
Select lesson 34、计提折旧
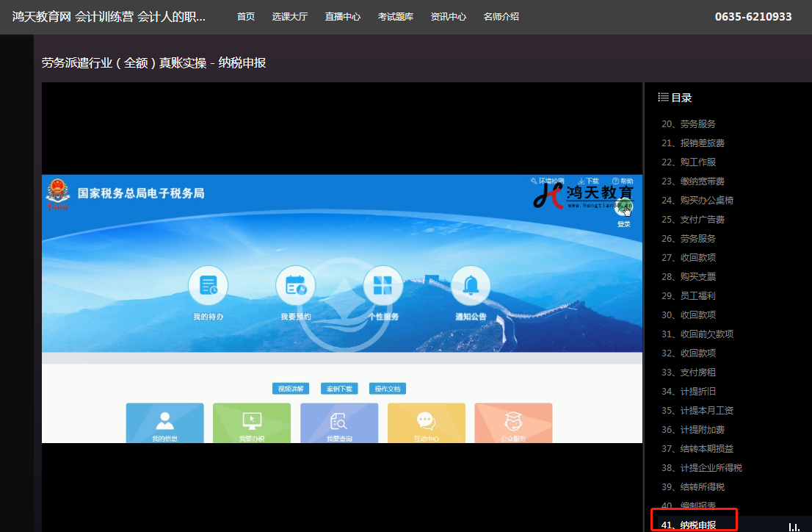[x=688, y=392]
